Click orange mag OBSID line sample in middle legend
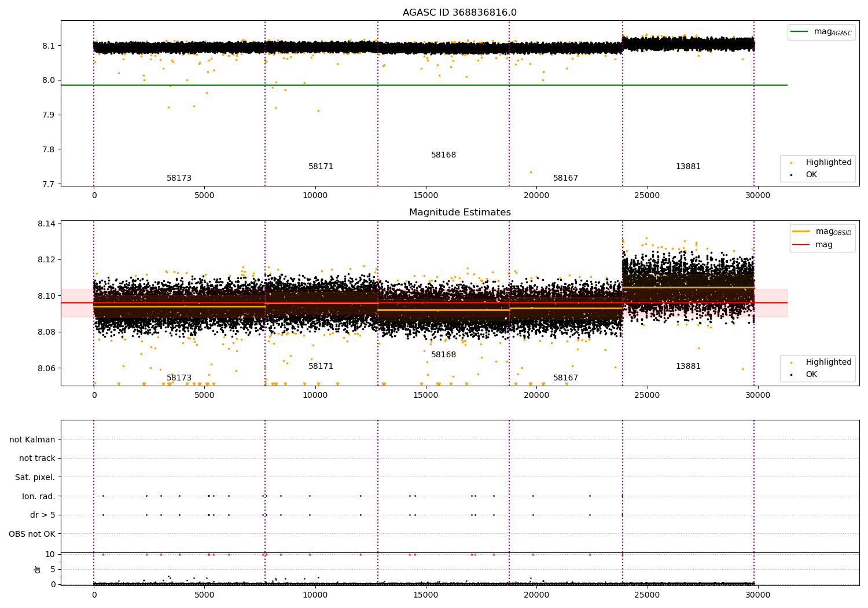Image resolution: width=868 pixels, height=608 pixels. pos(801,232)
